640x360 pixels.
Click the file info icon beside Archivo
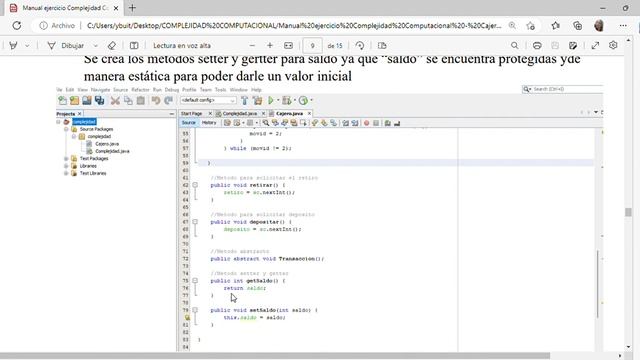point(43,25)
